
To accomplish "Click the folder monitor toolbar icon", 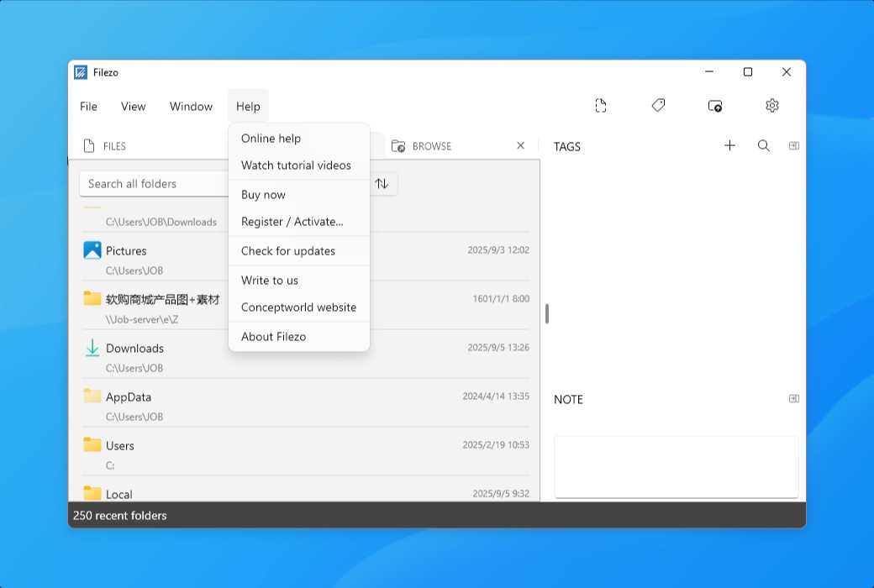I will tap(715, 105).
